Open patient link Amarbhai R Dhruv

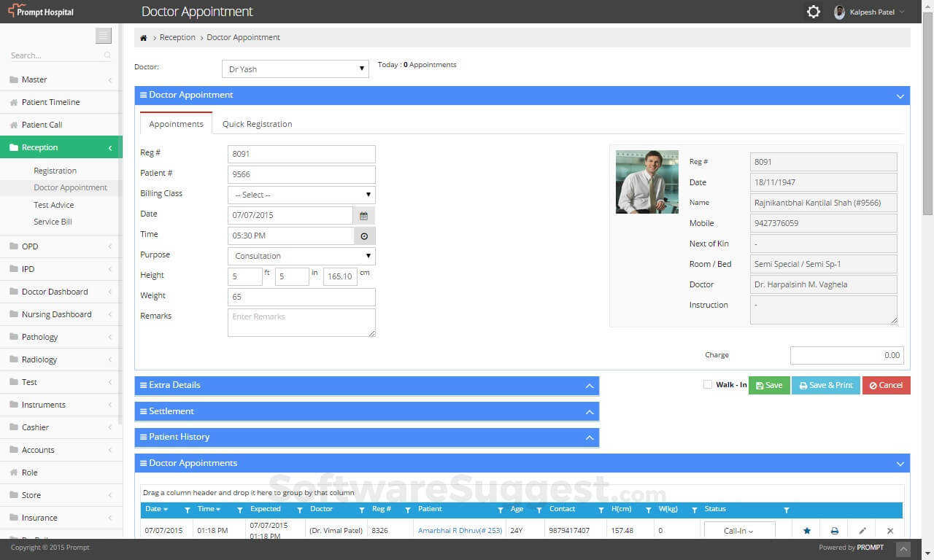coord(458,530)
